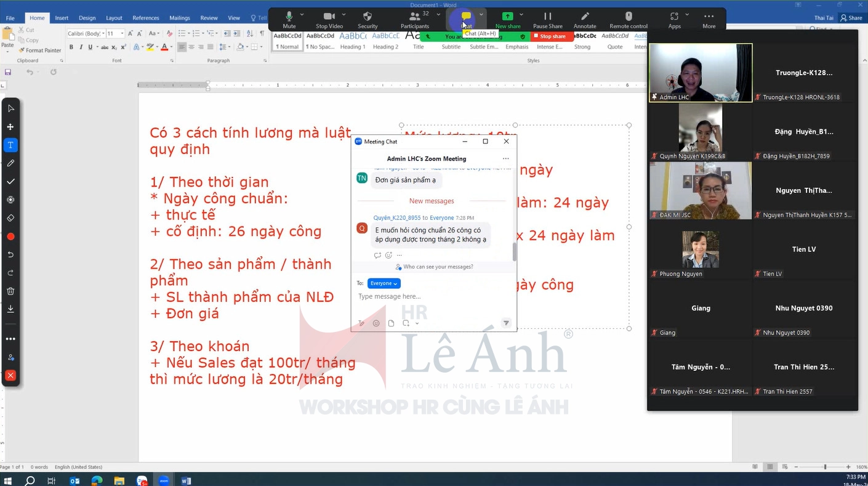Image resolution: width=868 pixels, height=486 pixels.
Task: Click the Draw pencil annotation tool
Action: click(10, 163)
